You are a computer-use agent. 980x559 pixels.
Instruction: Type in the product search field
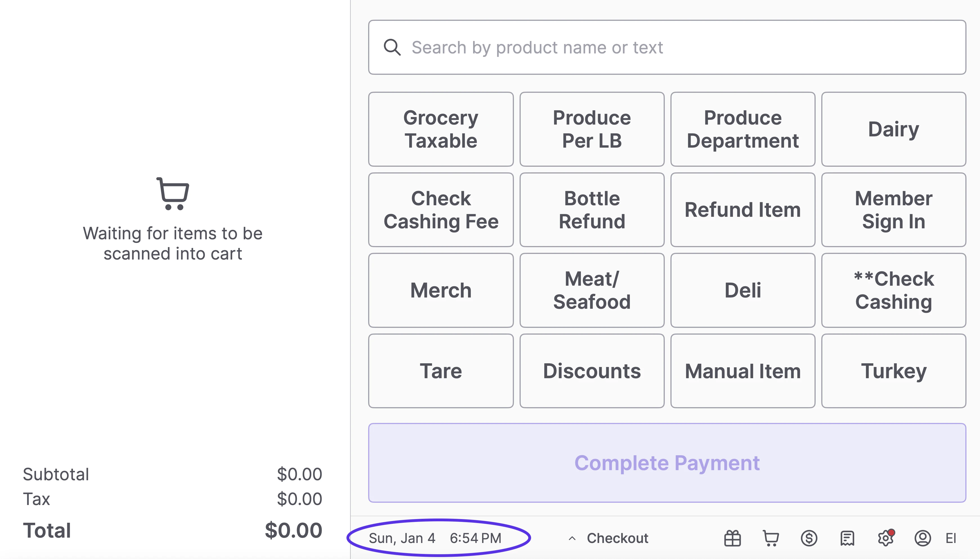pyautogui.click(x=684, y=47)
